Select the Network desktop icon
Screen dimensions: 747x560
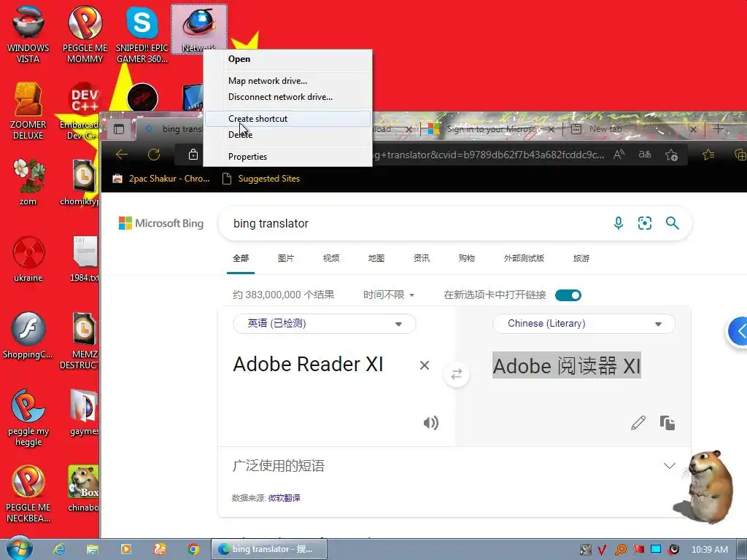tap(198, 28)
